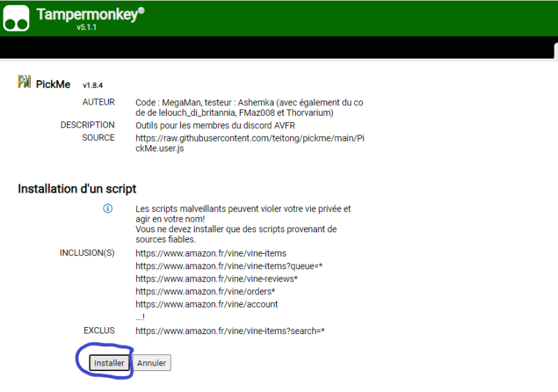
Task: Click the AUTEUR label
Action: pyautogui.click(x=98, y=102)
